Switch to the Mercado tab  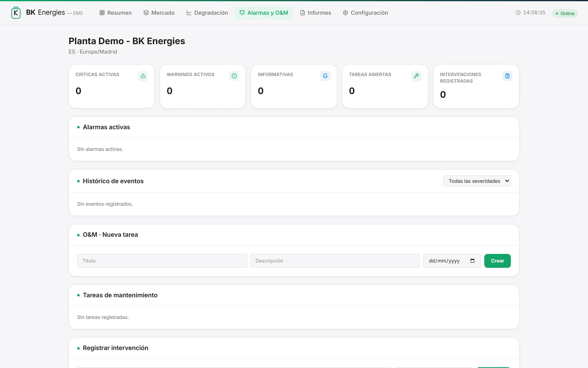(159, 13)
